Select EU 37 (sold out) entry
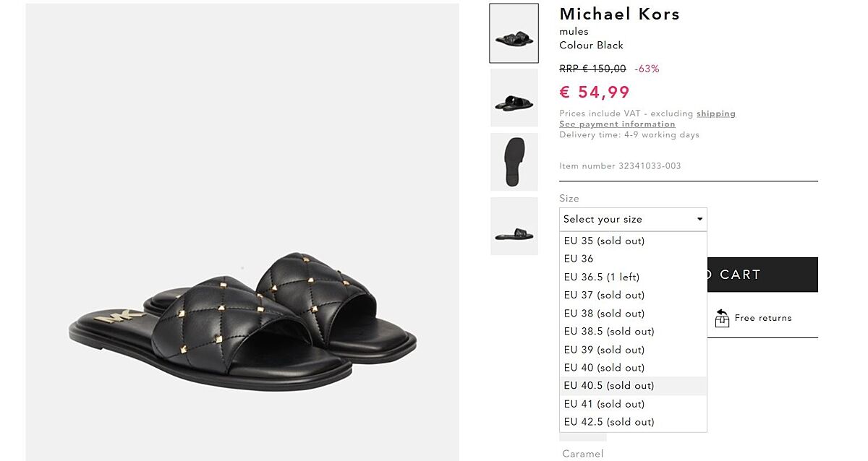Screen dimensions: 868x461 pyautogui.click(x=604, y=295)
